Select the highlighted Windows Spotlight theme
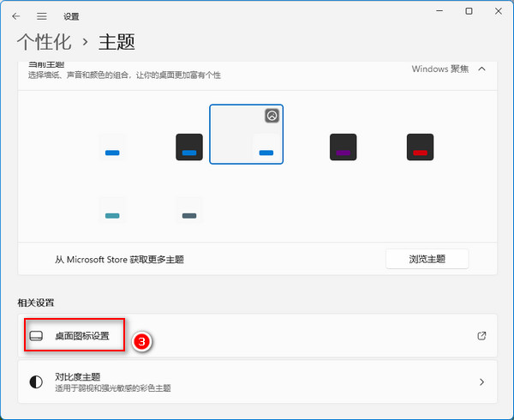The height and width of the screenshot is (420, 514). 246,134
